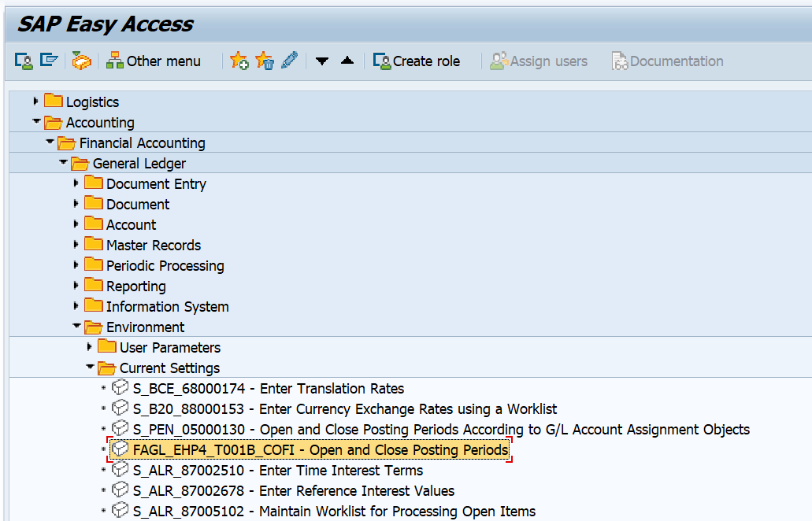Viewport: 812px width, 521px height.
Task: Click the Financial Accounting label
Action: (142, 142)
